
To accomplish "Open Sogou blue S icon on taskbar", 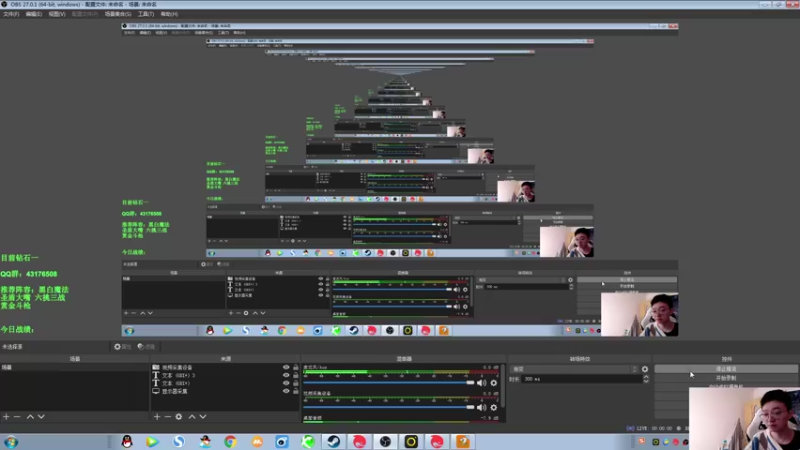I will pos(179,441).
